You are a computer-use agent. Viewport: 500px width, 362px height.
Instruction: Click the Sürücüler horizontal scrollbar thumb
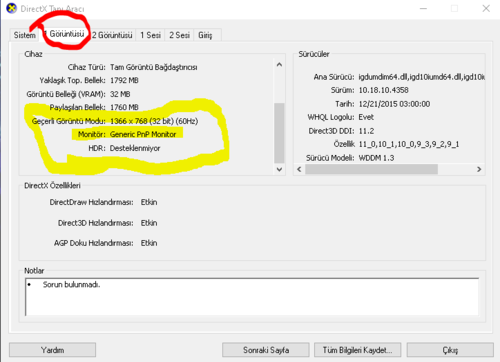pyautogui.click(x=371, y=169)
